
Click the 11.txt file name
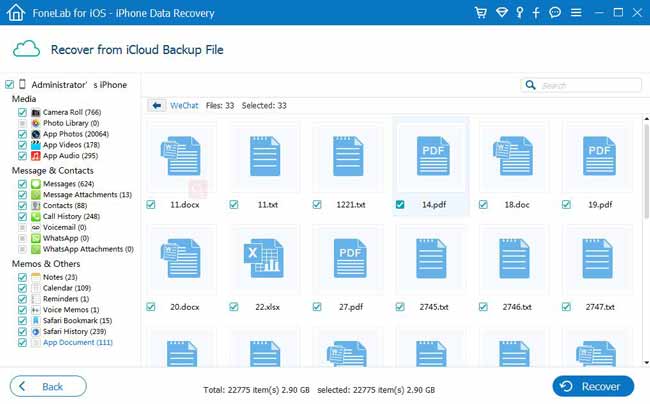[268, 205]
